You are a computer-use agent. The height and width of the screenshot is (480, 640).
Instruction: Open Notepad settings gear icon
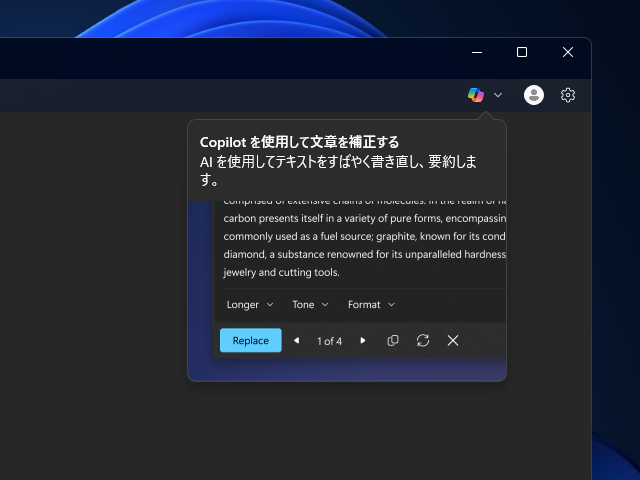568,95
